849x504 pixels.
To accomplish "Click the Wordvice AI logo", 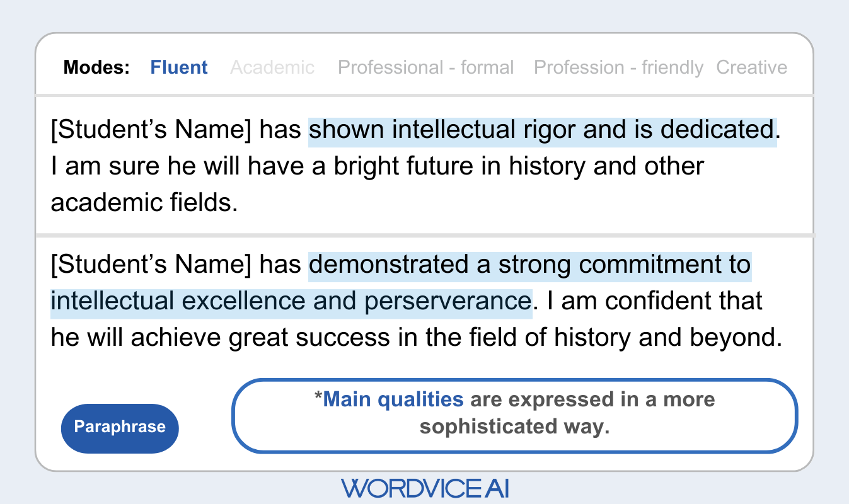I will click(x=425, y=488).
